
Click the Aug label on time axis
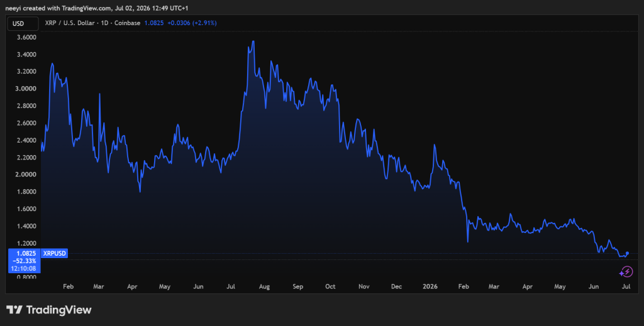264,286
